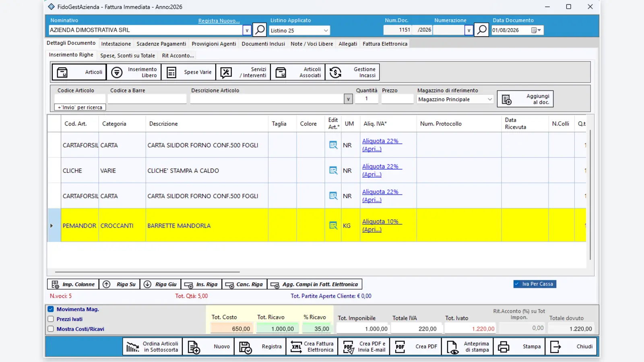This screenshot has width=644, height=362.
Task: Save document with Registra
Action: (260, 347)
